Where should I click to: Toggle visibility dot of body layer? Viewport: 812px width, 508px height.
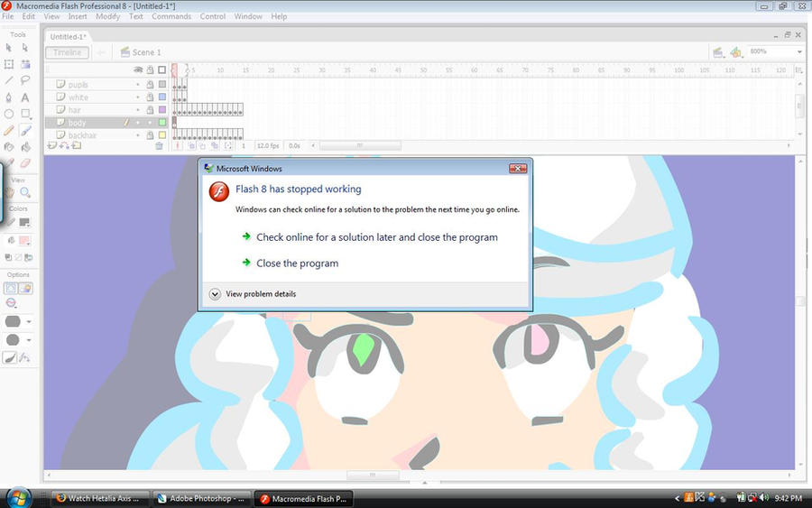138,123
